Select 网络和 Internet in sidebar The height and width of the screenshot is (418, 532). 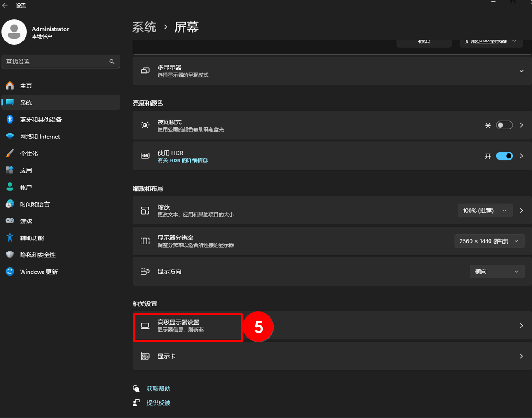40,137
